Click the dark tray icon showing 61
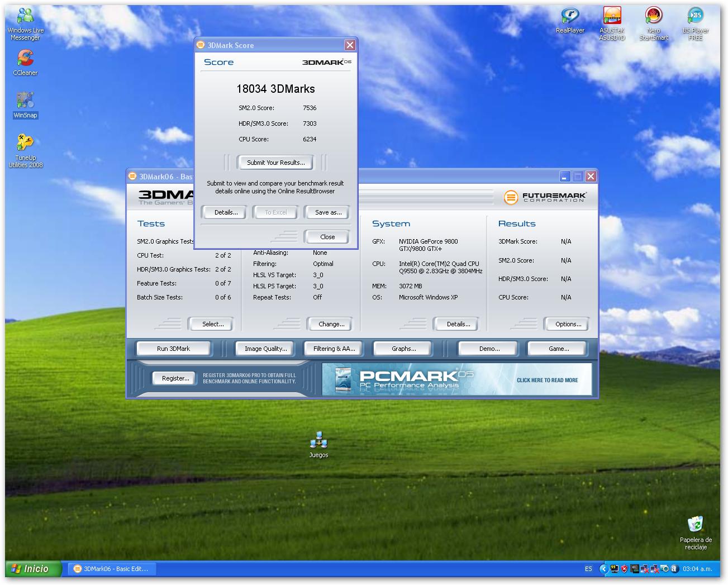 point(635,569)
